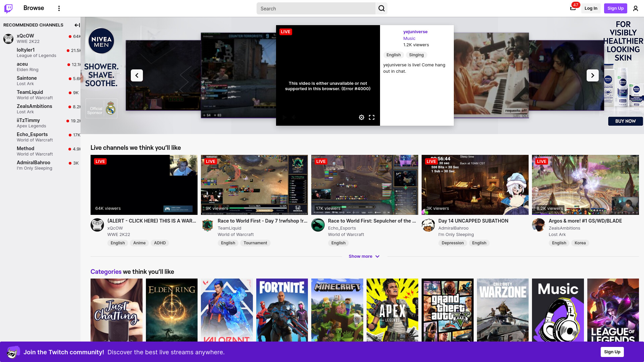
Task: Click ZealsAmbitions avatar under stream card
Action: pyautogui.click(x=539, y=225)
